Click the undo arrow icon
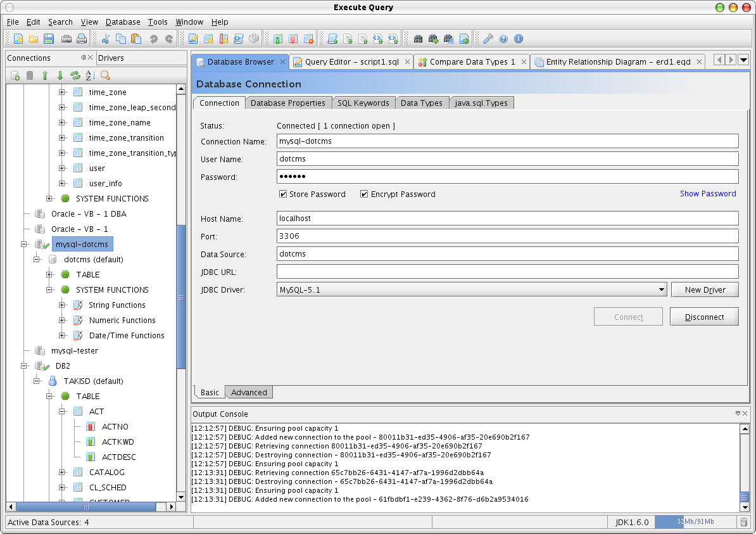 [x=154, y=39]
